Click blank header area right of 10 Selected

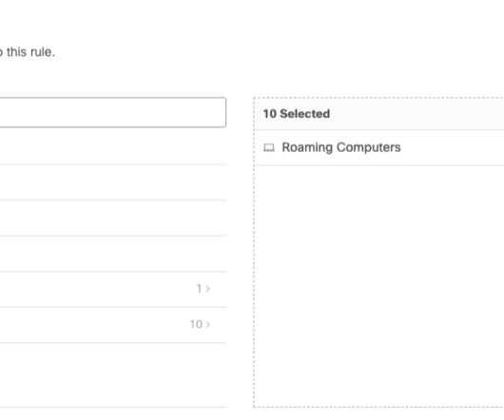point(417,114)
